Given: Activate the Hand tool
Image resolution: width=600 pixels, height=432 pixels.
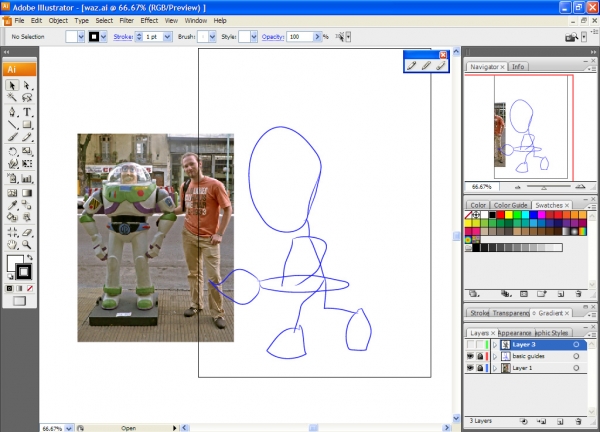Looking at the screenshot, I should (12, 244).
